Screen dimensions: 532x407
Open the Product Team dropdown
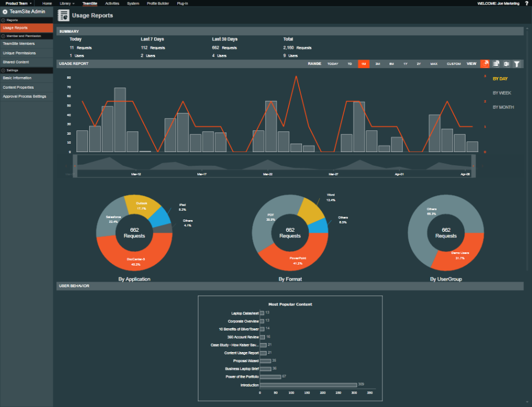pos(18,3)
